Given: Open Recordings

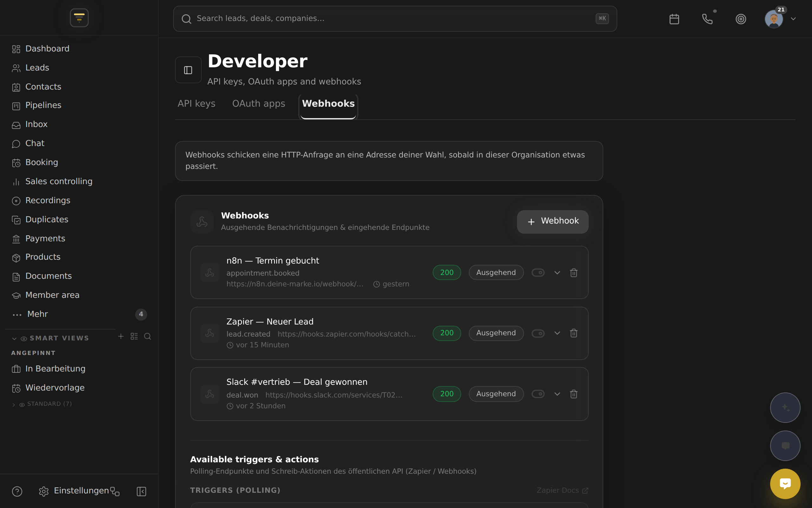Looking at the screenshot, I should 79,201.
